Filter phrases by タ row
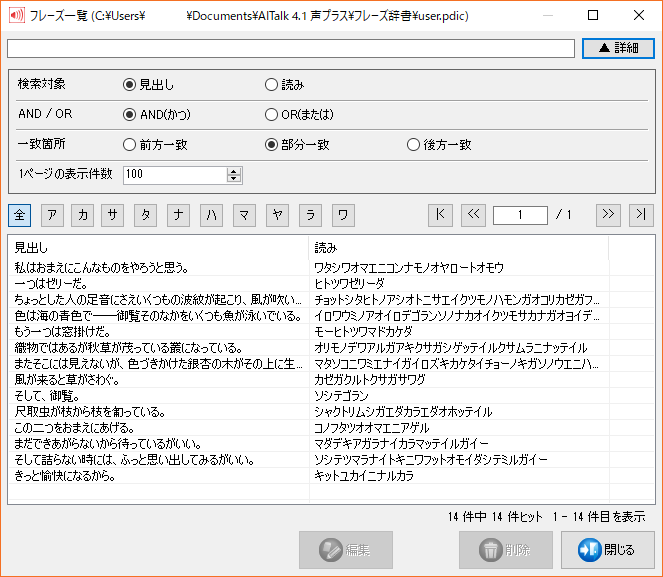663x577 pixels. point(145,215)
